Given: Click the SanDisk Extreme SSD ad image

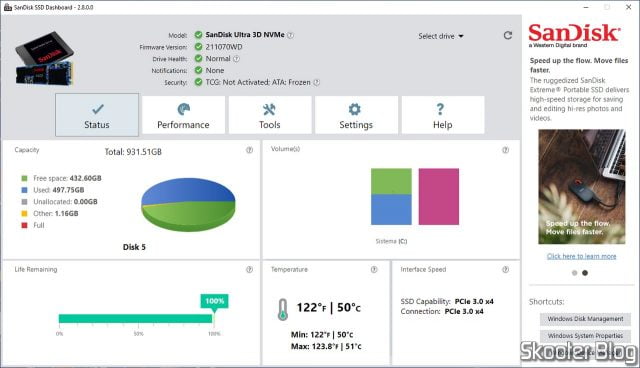Looking at the screenshot, I should tap(582, 187).
